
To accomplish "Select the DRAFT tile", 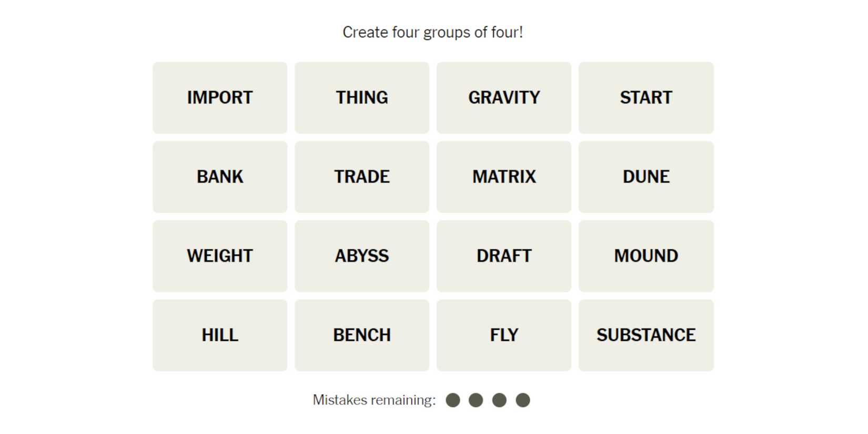I will pyautogui.click(x=504, y=256).
